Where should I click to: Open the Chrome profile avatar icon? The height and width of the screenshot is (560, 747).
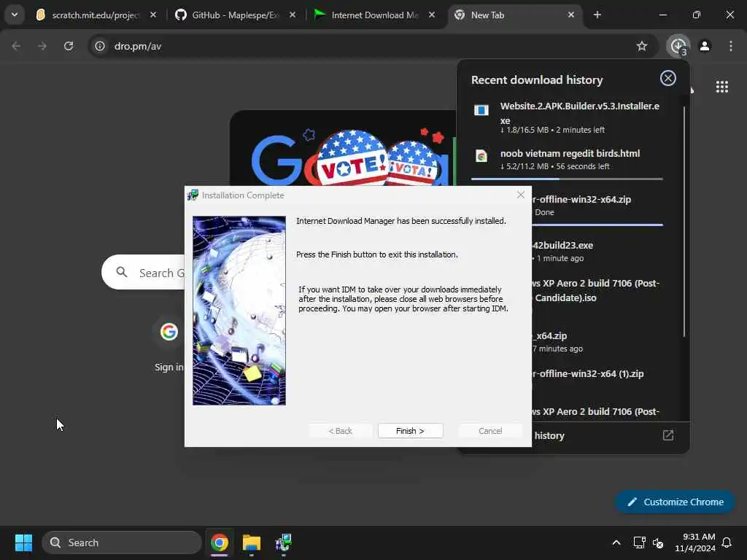[x=705, y=46]
